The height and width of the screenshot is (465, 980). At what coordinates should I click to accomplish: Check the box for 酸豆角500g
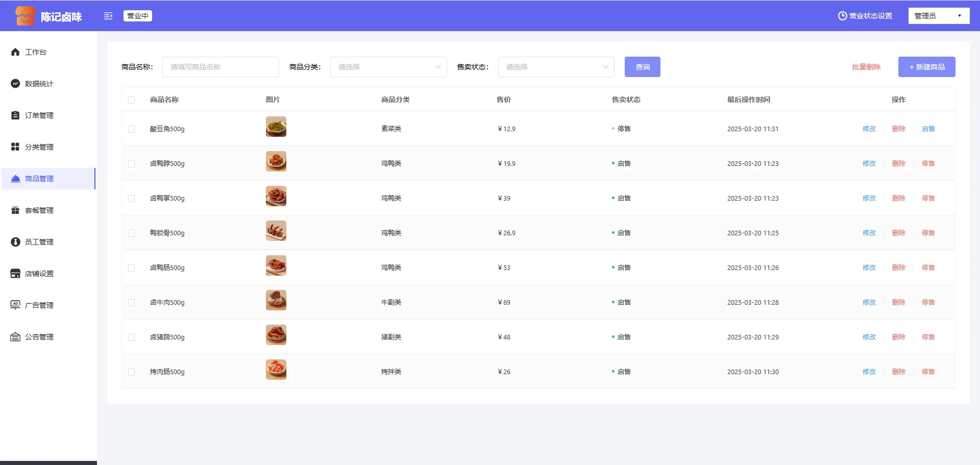[x=132, y=129]
